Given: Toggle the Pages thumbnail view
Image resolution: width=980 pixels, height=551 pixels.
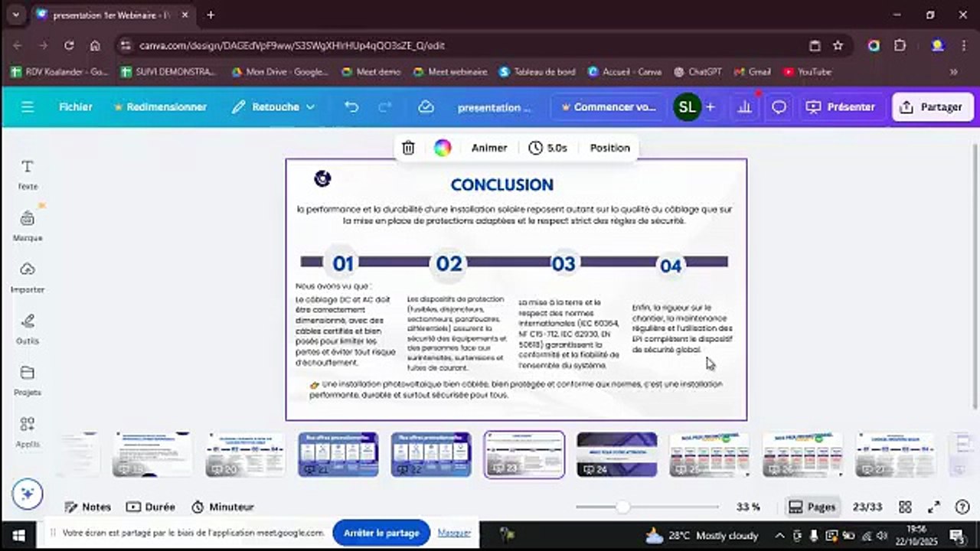Looking at the screenshot, I should pos(812,507).
